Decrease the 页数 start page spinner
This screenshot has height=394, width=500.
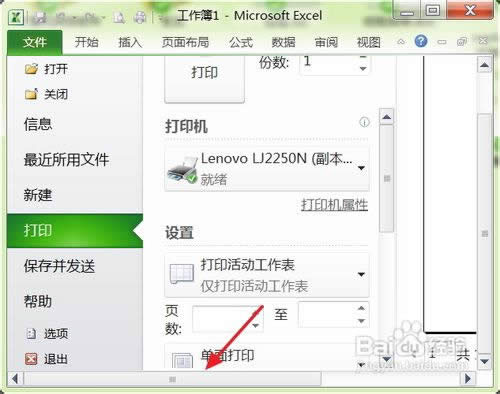coord(255,325)
